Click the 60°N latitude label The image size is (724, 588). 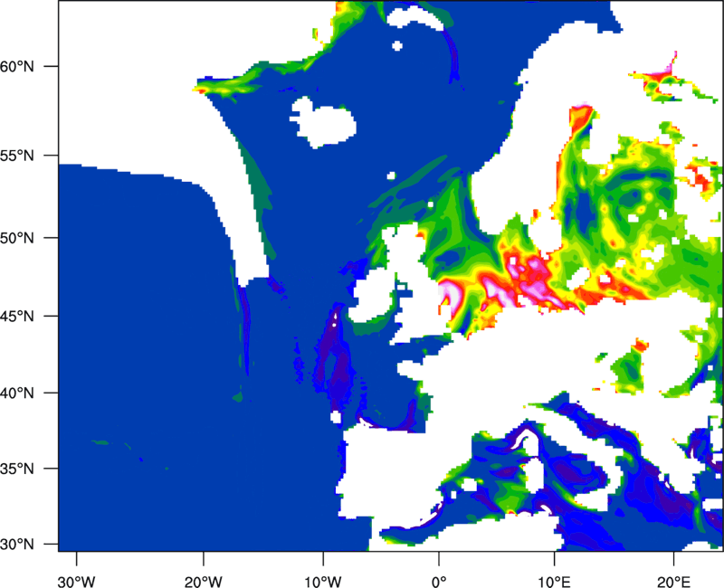coord(17,66)
